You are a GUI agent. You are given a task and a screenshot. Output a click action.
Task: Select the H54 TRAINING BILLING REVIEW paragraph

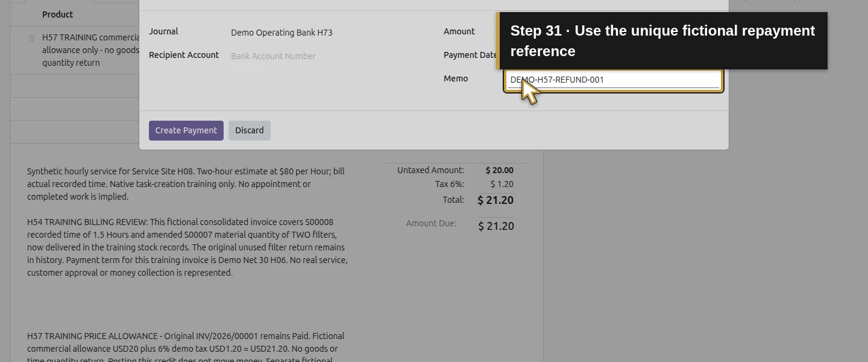pyautogui.click(x=187, y=247)
